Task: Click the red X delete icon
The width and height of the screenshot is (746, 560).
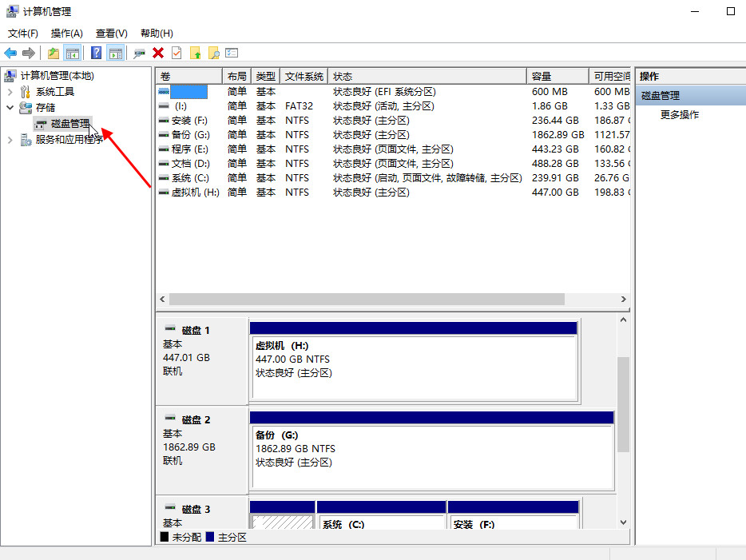Action: [158, 53]
